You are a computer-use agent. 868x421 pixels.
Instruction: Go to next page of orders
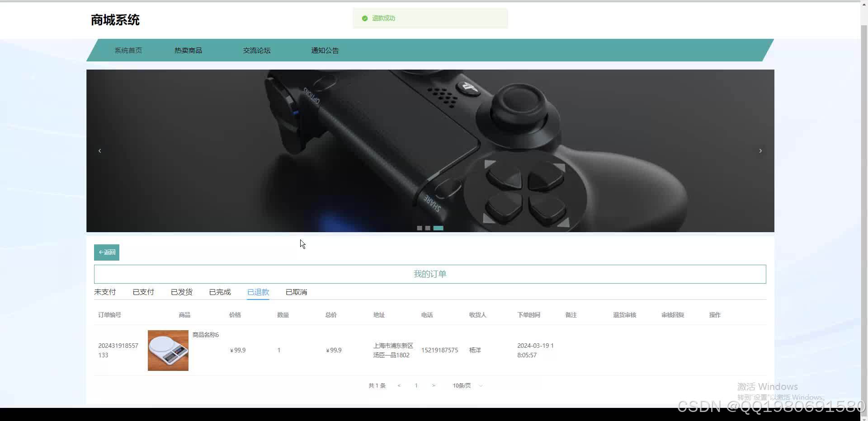pyautogui.click(x=434, y=386)
